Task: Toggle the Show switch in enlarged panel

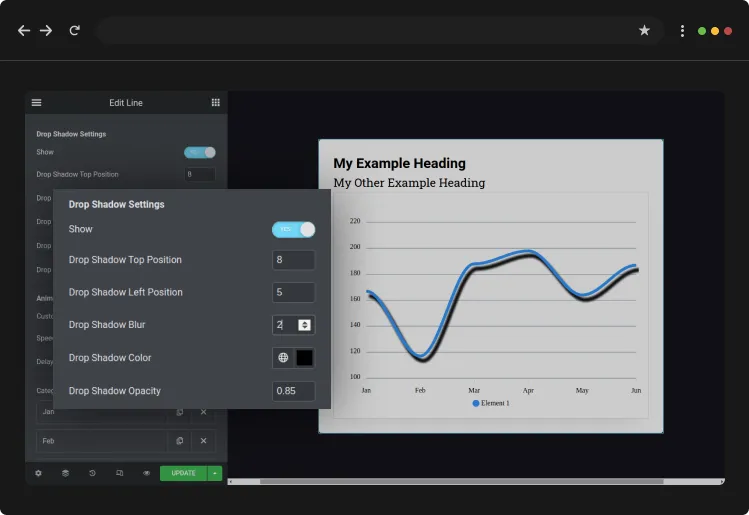Action: [293, 230]
